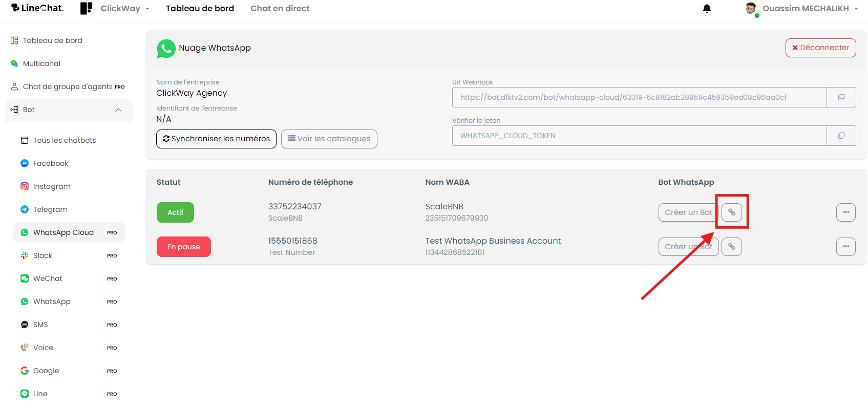Click the Numéro de téléphone column header
The height and width of the screenshot is (410, 868).
(310, 182)
